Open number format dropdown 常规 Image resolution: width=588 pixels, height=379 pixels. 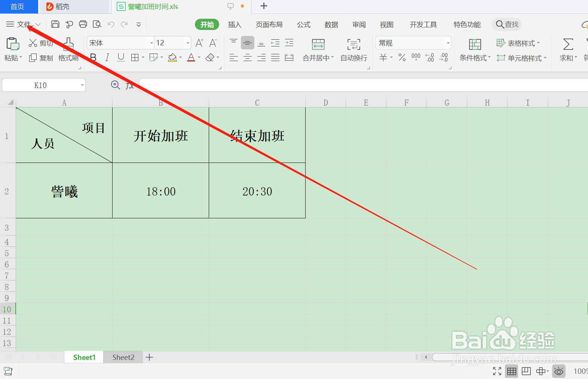click(413, 43)
